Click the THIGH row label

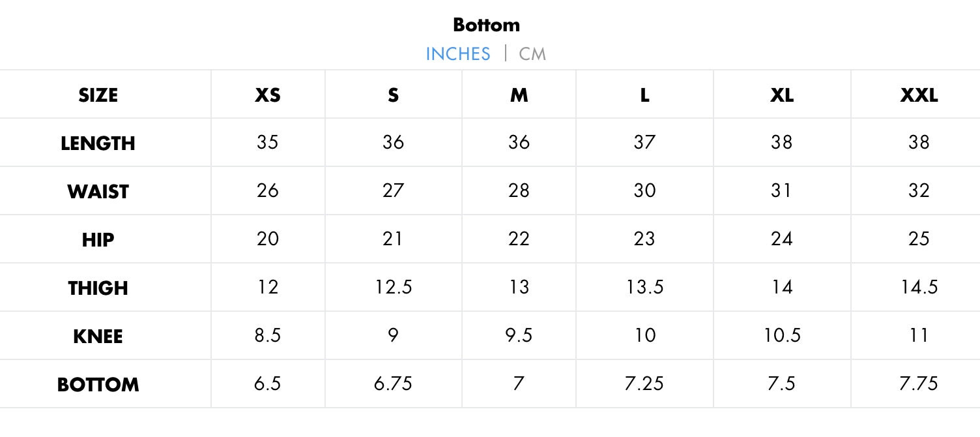pyautogui.click(x=98, y=288)
